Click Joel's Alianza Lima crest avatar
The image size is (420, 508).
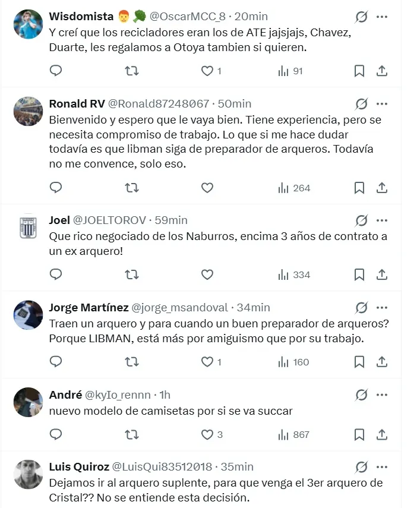click(28, 228)
